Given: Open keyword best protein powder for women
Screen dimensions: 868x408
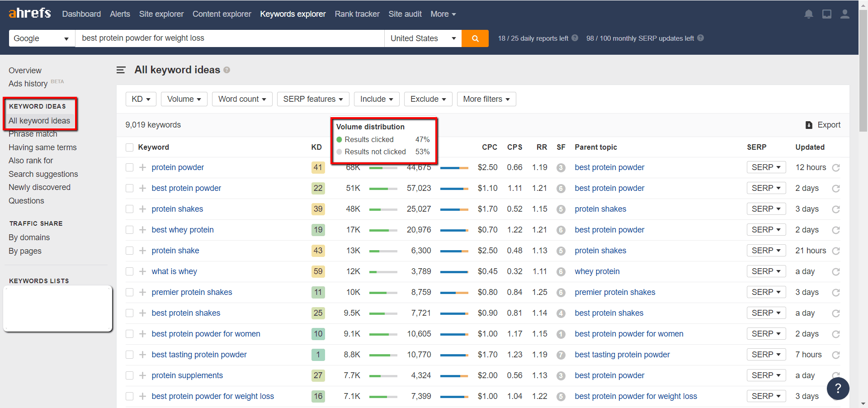Looking at the screenshot, I should [206, 334].
